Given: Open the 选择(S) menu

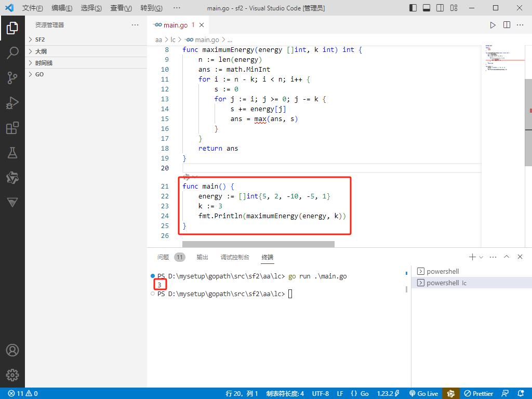Looking at the screenshot, I should point(91,8).
